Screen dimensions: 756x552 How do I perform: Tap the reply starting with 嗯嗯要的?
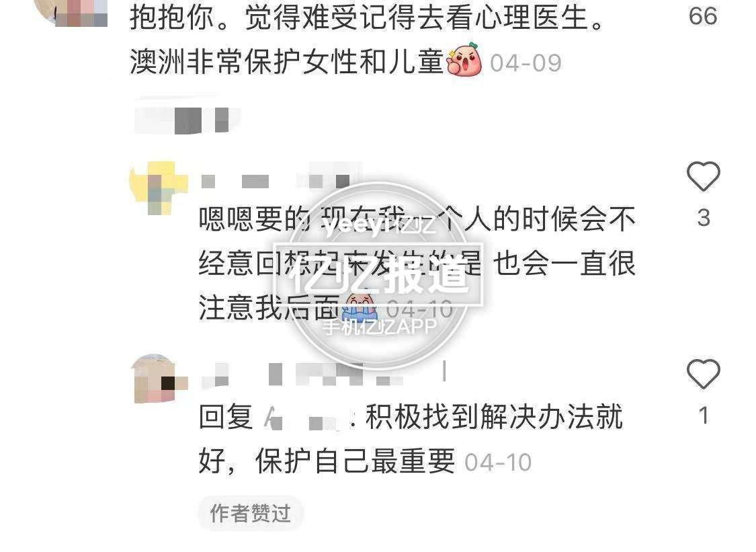coord(417,264)
